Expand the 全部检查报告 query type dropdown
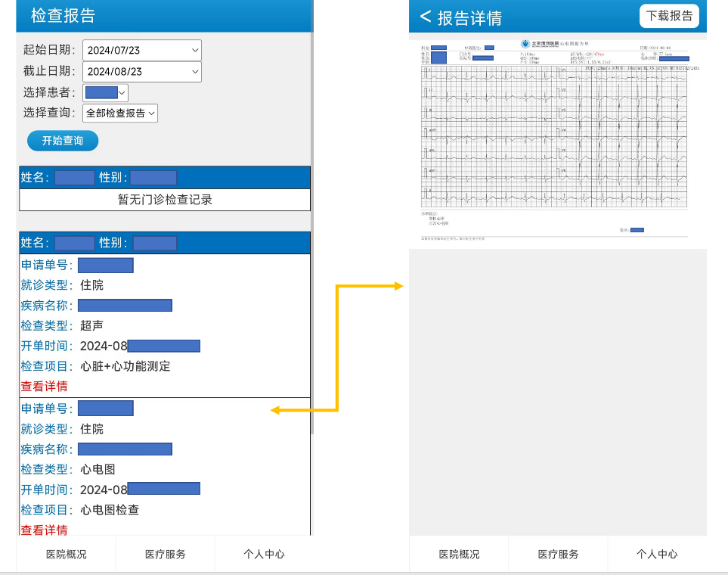 [120, 113]
